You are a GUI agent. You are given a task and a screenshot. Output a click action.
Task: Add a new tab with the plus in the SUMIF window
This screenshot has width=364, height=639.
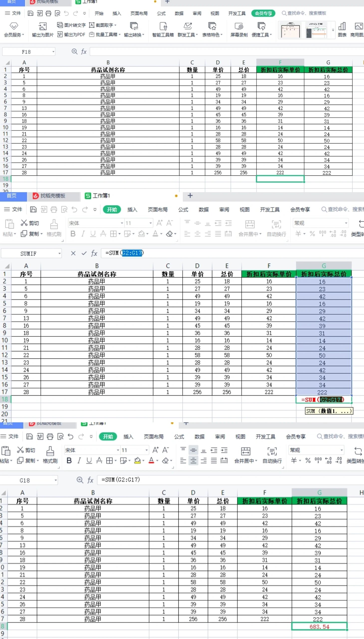190,196
